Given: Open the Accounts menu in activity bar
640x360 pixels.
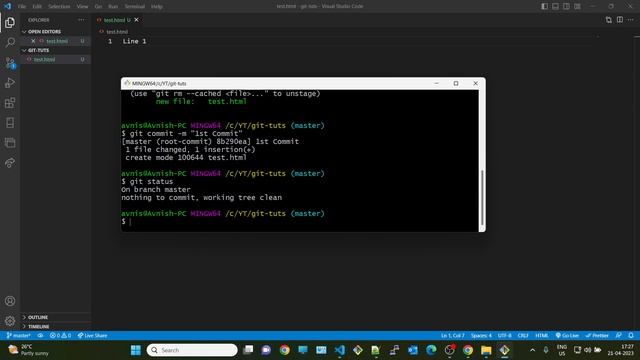Looking at the screenshot, I should [10, 301].
